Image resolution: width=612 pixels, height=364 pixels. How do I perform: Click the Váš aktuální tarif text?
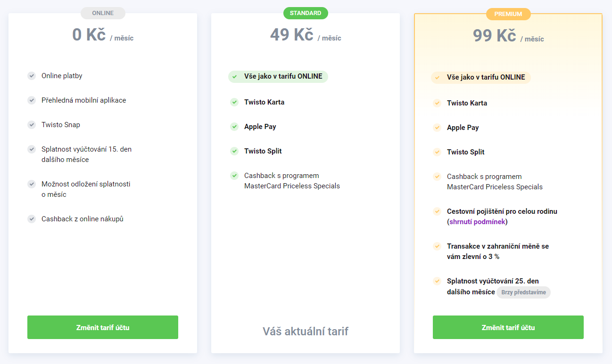306,331
